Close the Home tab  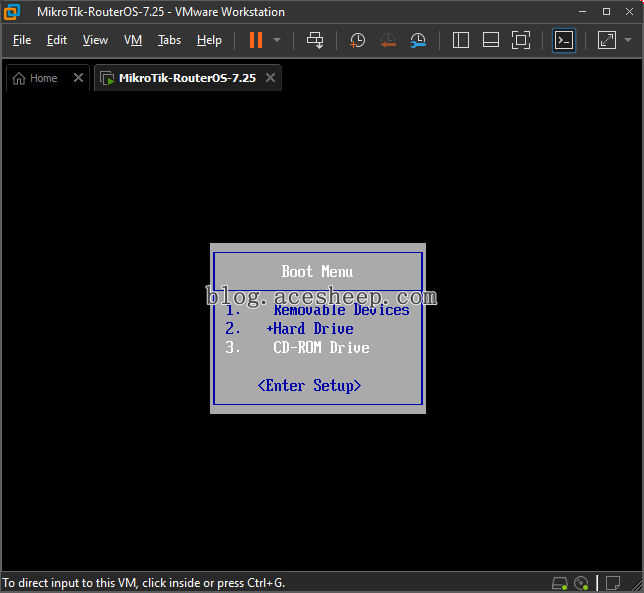click(78, 78)
